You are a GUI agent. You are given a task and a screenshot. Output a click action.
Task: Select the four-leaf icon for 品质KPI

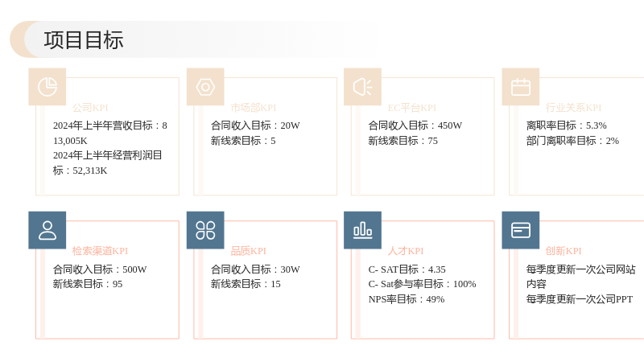click(205, 230)
